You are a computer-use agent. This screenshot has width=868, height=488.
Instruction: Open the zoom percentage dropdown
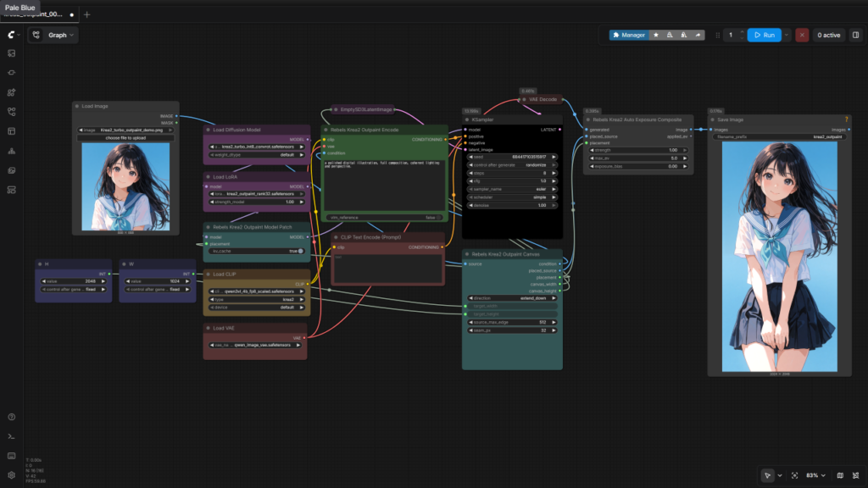pos(815,475)
